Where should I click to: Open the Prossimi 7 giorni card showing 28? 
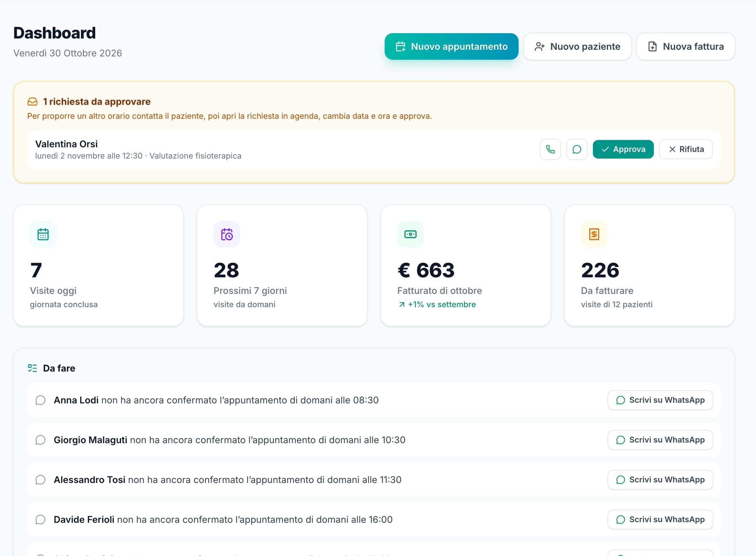point(282,265)
